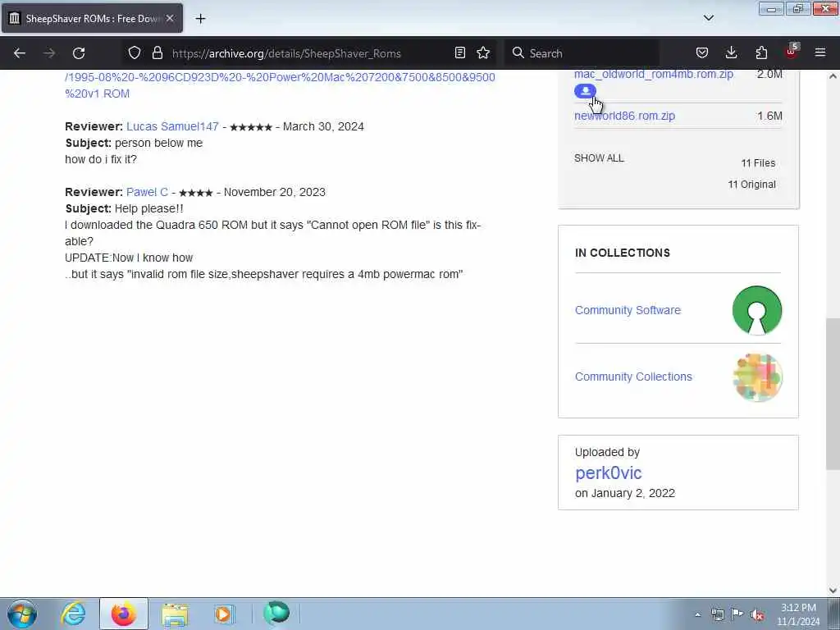The width and height of the screenshot is (840, 630).
Task: Close the SheepShaver ROMs tab
Action: pyautogui.click(x=170, y=18)
